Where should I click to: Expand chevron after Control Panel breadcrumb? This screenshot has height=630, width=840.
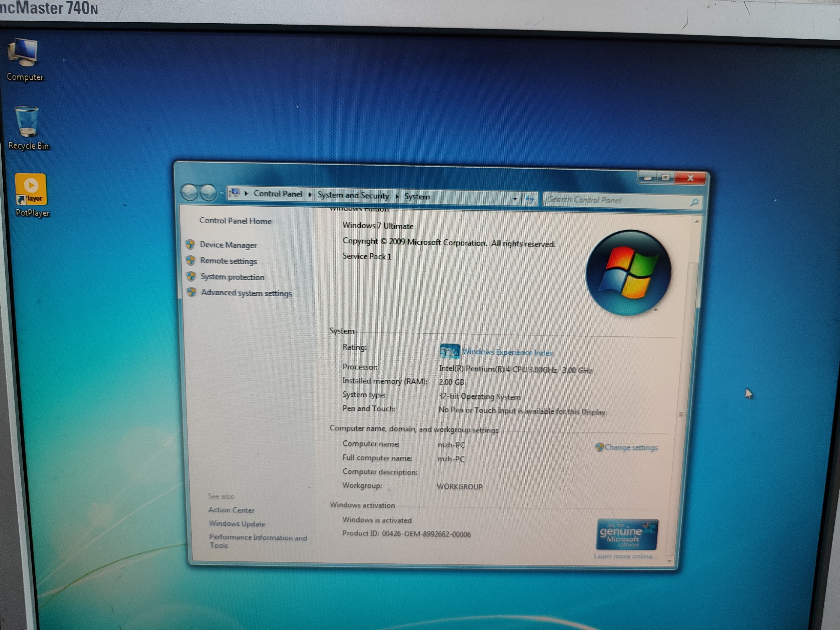pos(310,195)
